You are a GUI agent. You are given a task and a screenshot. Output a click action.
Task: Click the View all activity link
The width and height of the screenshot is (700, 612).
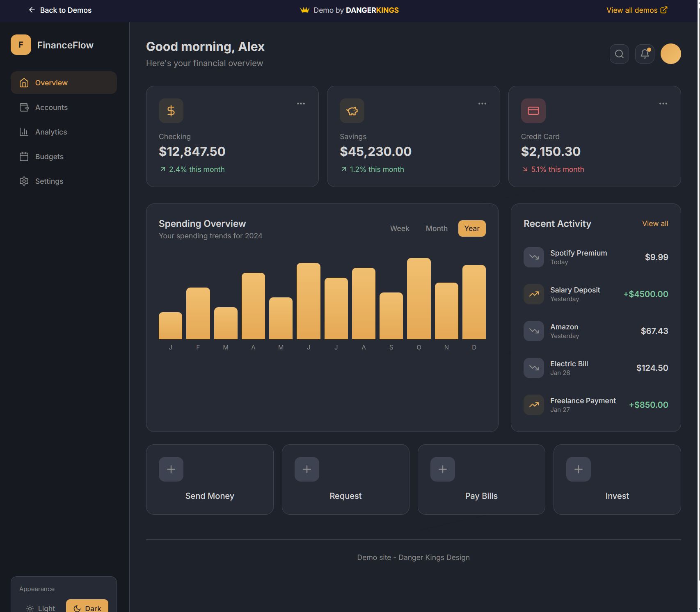pyautogui.click(x=655, y=224)
